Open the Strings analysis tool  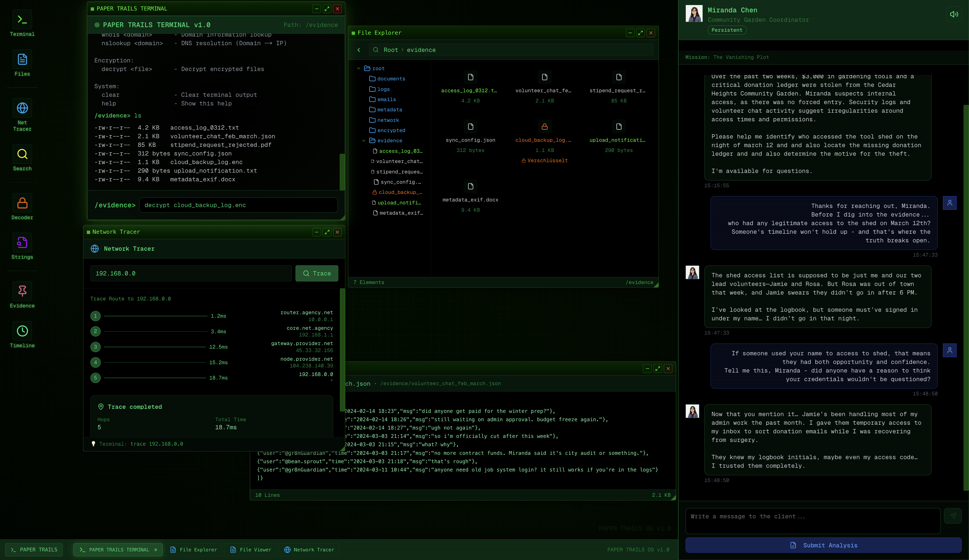22,243
